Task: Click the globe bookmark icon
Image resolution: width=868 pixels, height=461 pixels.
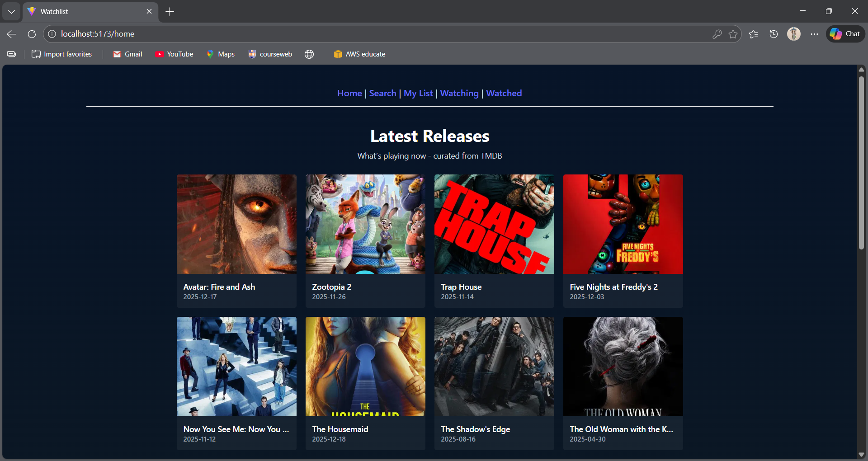Action: pos(309,54)
